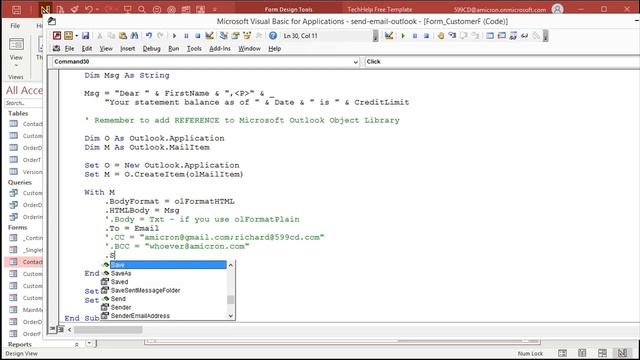The image size is (640, 360).
Task: Click View Microsoft Access icon in VBA toolbar
Action: [57, 36]
